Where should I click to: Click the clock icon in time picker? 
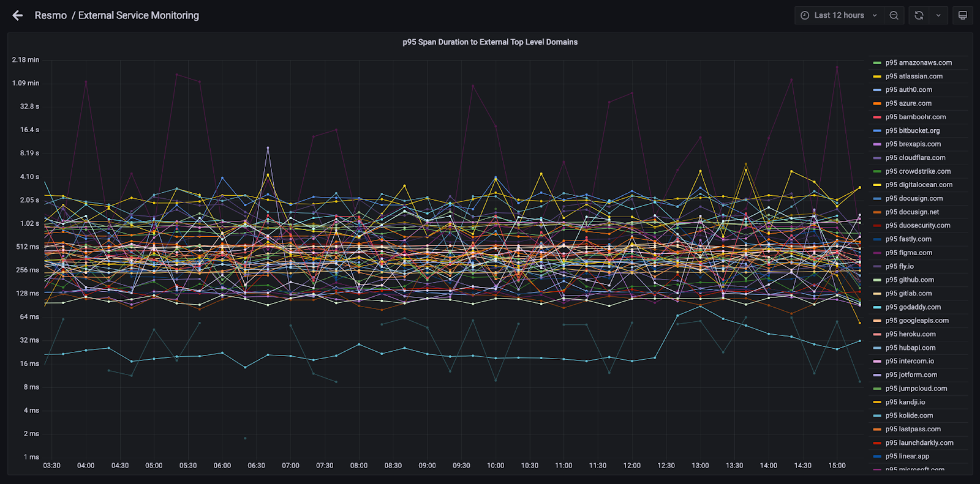805,15
